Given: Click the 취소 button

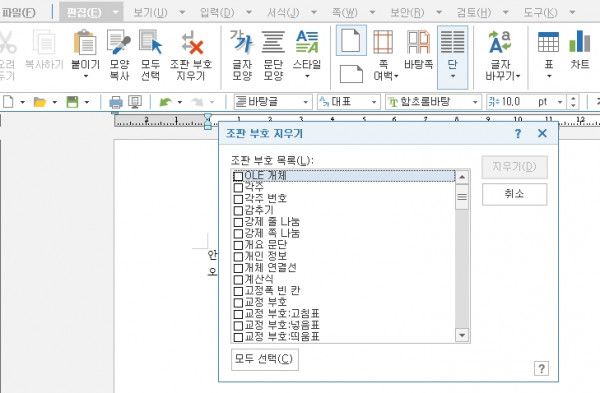Looking at the screenshot, I should coord(514,194).
